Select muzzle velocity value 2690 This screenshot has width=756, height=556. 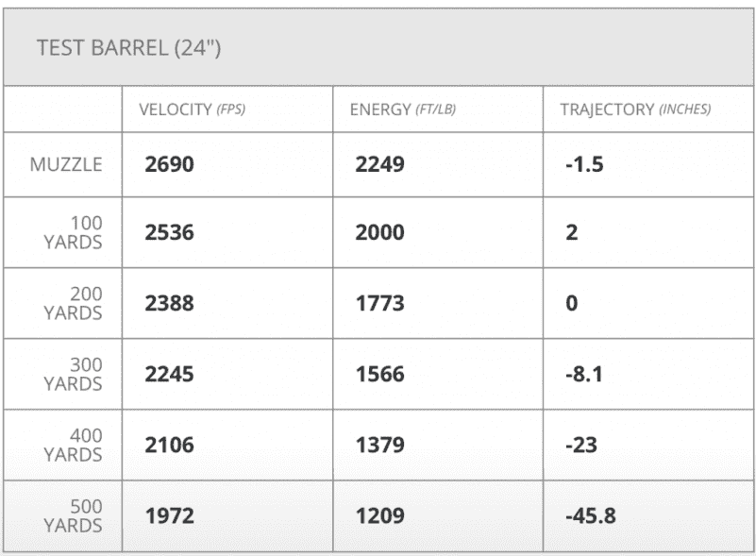coord(169,164)
